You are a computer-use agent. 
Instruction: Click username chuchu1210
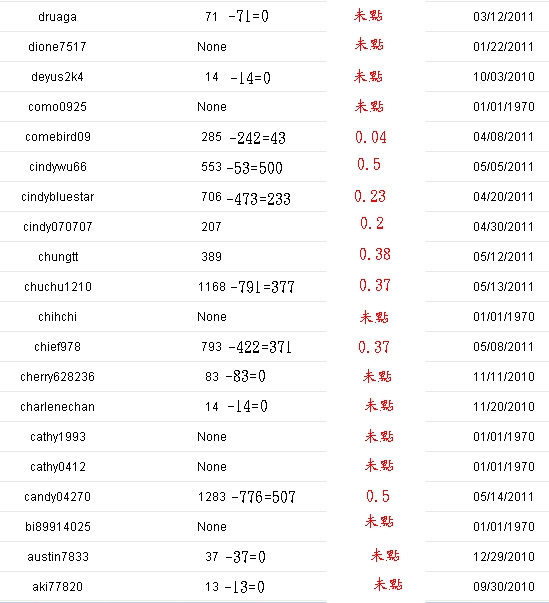pos(58,287)
